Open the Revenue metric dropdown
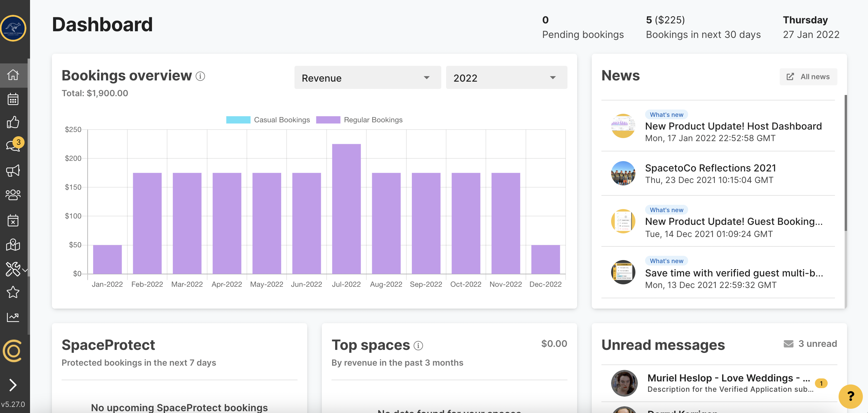Image resolution: width=868 pixels, height=413 pixels. [367, 78]
